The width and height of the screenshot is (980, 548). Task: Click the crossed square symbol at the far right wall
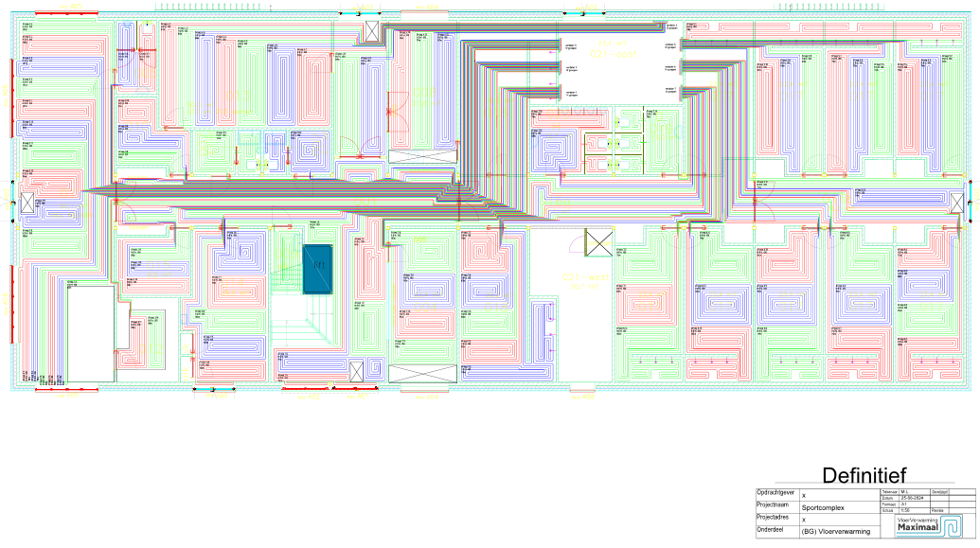point(957,203)
